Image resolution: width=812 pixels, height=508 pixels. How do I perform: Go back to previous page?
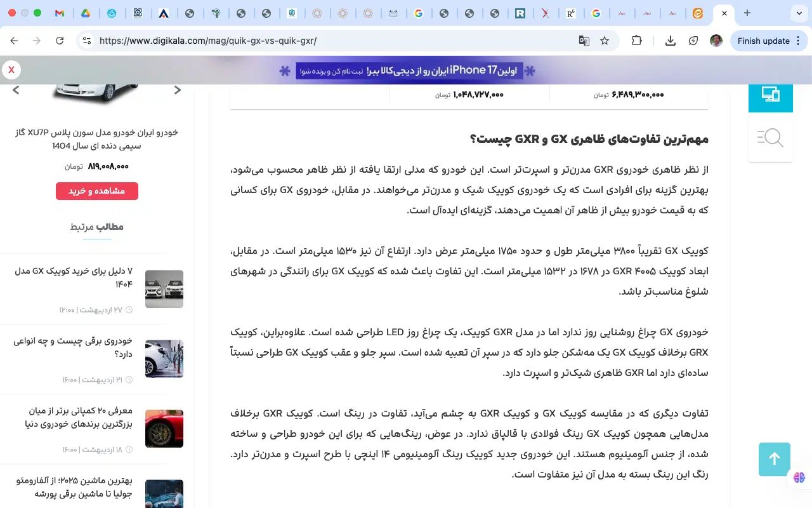[14, 41]
